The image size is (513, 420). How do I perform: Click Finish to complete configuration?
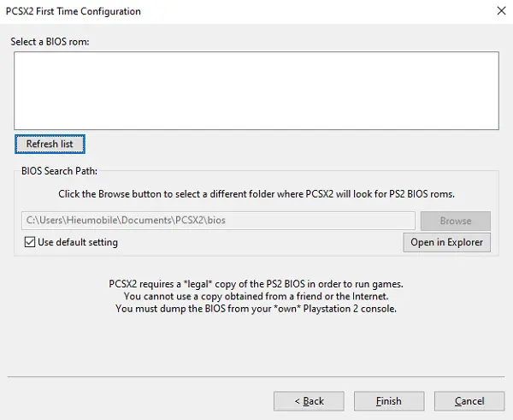[x=389, y=400]
